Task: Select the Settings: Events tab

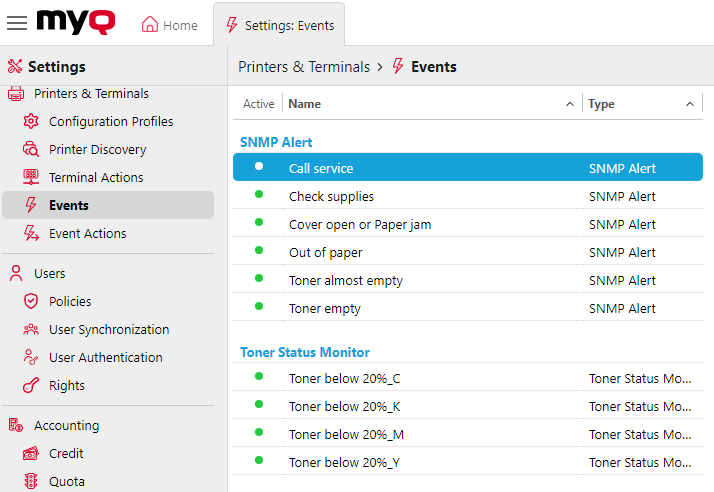Action: [x=279, y=25]
